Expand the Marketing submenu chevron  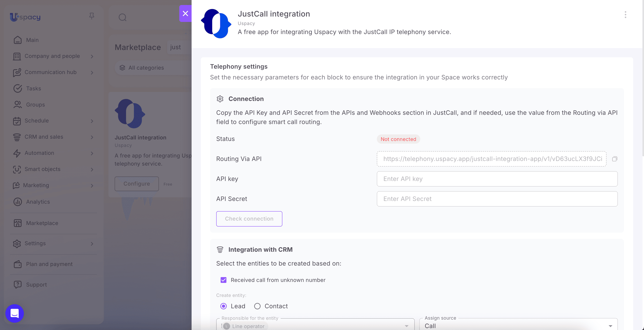[x=92, y=186]
